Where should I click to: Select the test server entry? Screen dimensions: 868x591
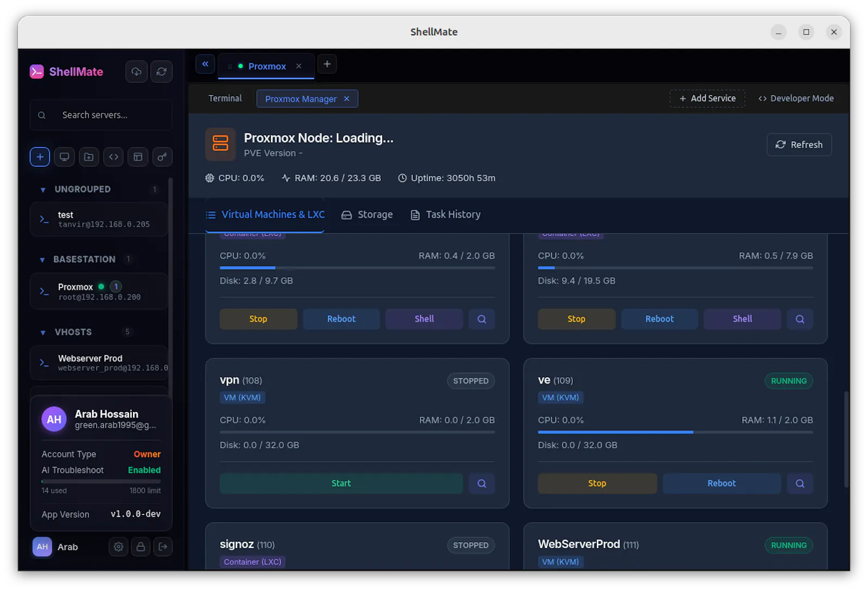pyautogui.click(x=99, y=219)
